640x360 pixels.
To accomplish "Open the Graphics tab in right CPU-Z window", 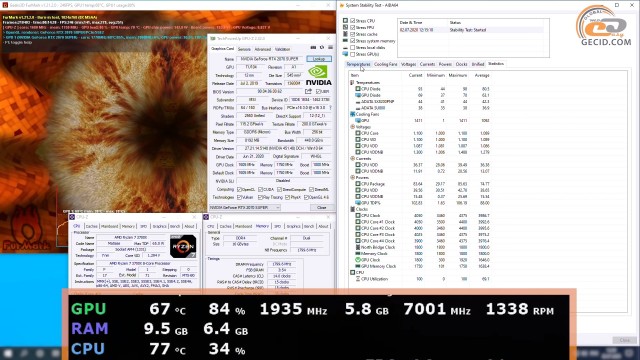I will (x=293, y=226).
